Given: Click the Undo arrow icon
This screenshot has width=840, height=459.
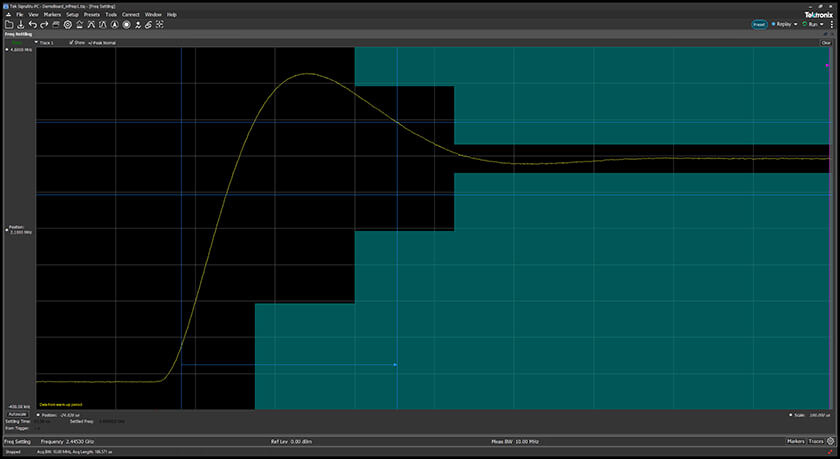Looking at the screenshot, I should click(32, 24).
